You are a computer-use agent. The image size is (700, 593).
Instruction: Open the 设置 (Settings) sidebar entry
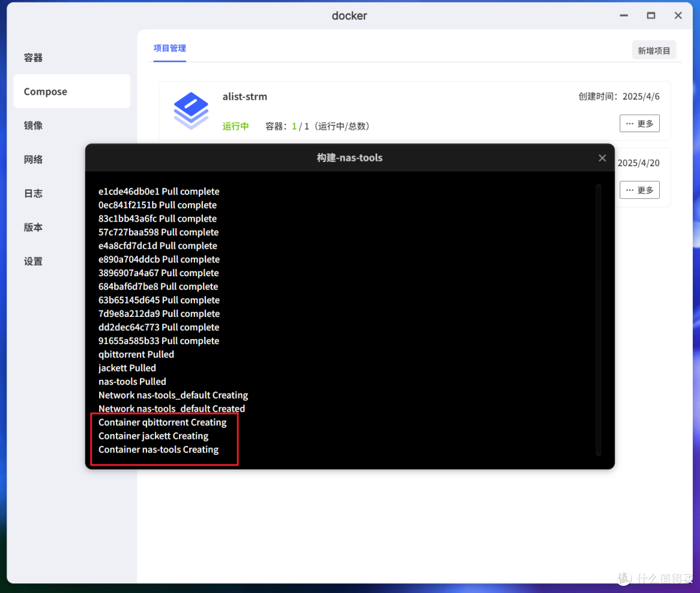pos(33,261)
